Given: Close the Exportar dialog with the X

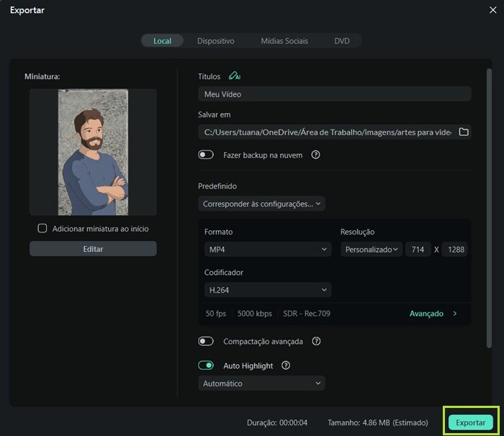Looking at the screenshot, I should 493,10.
